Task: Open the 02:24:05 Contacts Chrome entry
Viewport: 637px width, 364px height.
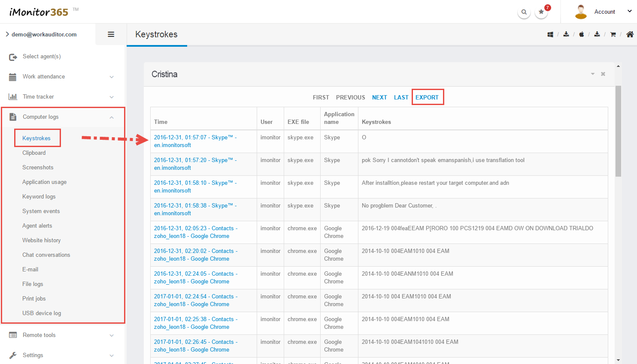Action: click(196, 278)
